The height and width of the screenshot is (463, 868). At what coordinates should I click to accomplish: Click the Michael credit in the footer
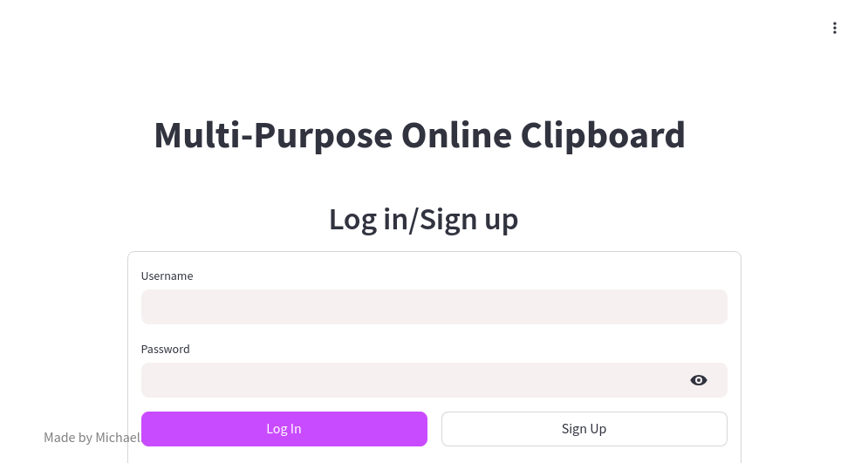117,437
